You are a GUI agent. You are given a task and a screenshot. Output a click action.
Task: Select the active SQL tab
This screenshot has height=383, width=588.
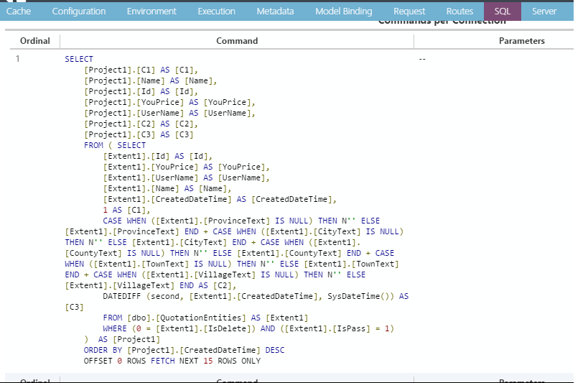[502, 11]
